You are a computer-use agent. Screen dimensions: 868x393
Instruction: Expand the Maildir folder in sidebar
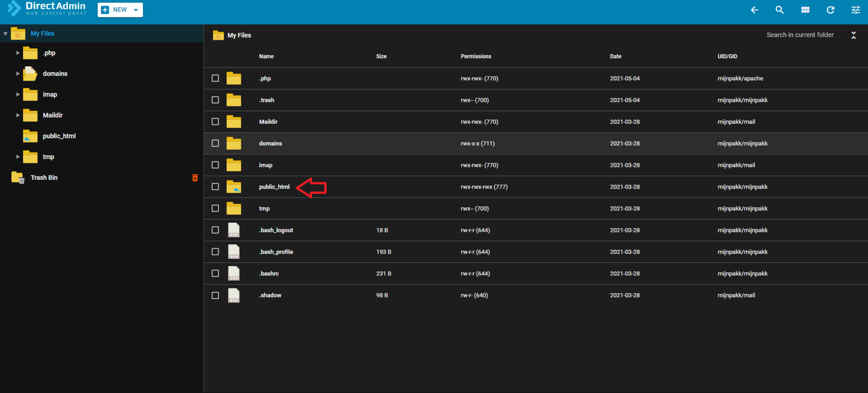[x=18, y=115]
